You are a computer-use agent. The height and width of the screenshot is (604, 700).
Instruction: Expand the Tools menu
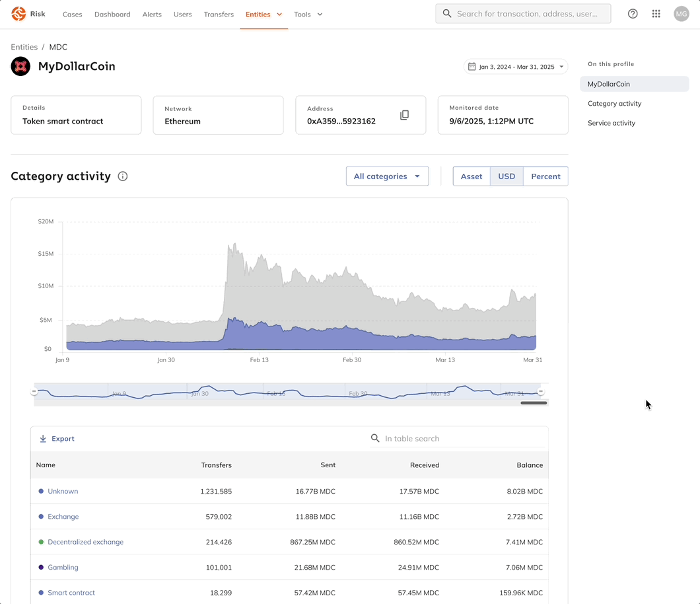click(x=308, y=15)
